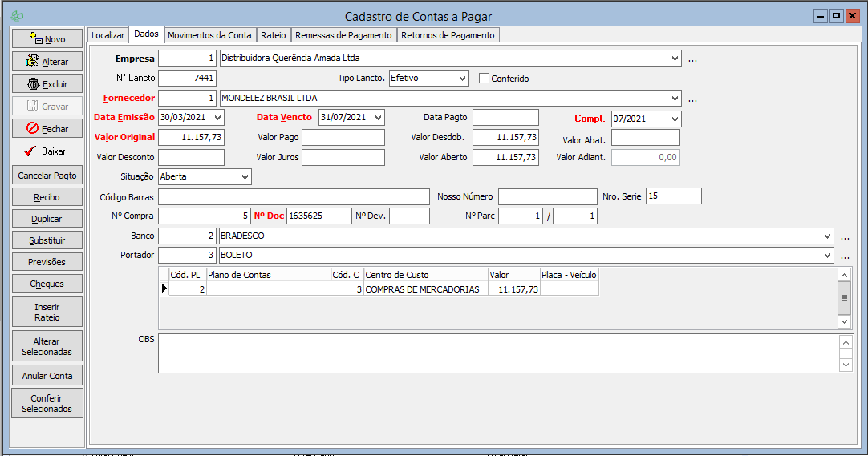This screenshot has height=456, width=868.
Task: Open Banco lookup ellipsis button
Action: point(845,236)
